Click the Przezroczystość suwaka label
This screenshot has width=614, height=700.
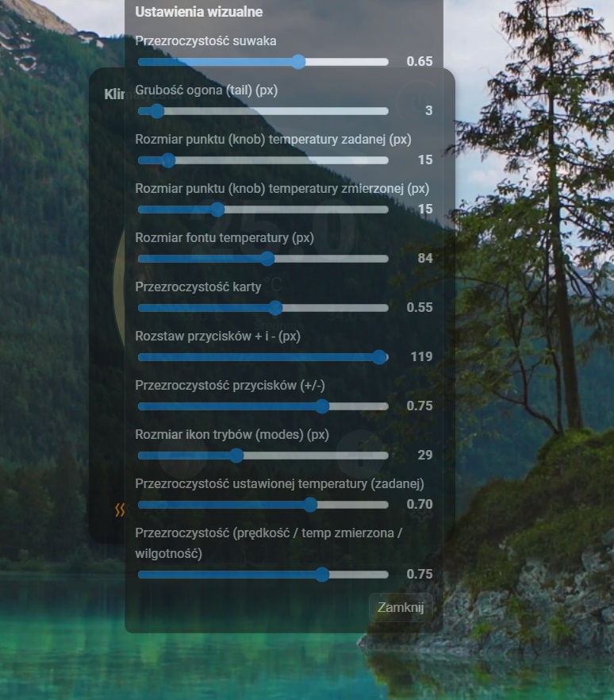[x=205, y=40]
